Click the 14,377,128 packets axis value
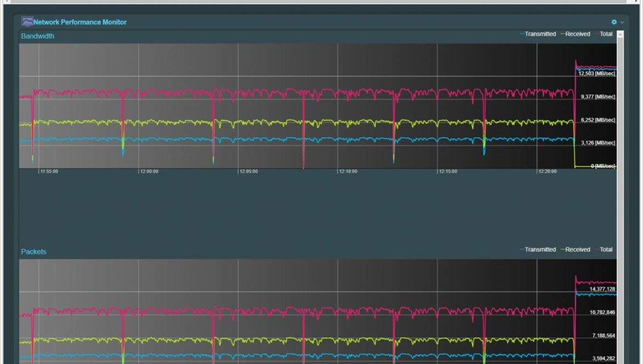The width and height of the screenshot is (643, 364). [602, 289]
